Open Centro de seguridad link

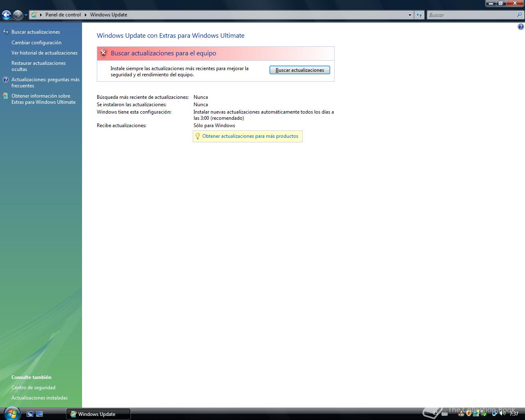click(33, 388)
